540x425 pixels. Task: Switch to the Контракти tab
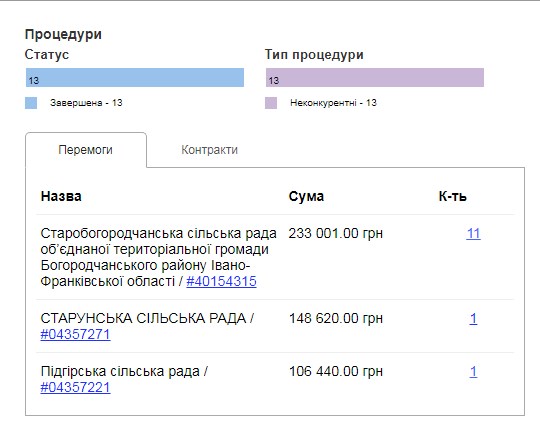[209, 150]
